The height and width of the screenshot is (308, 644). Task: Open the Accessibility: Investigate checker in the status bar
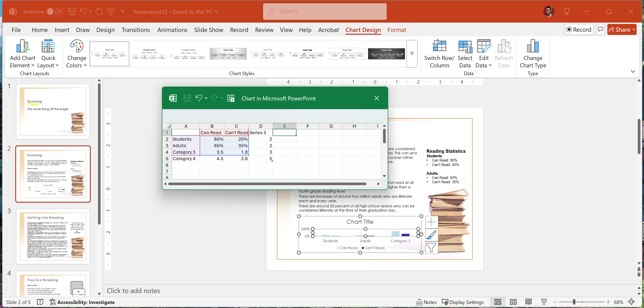click(x=82, y=302)
